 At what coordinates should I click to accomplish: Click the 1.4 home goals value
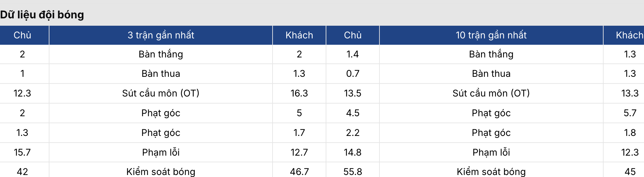pos(352,54)
